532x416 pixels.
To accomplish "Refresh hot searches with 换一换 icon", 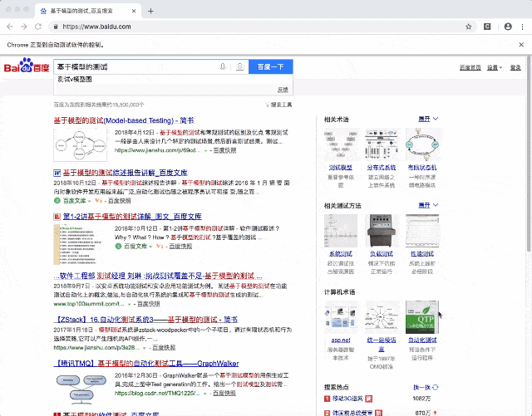I will click(x=436, y=387).
